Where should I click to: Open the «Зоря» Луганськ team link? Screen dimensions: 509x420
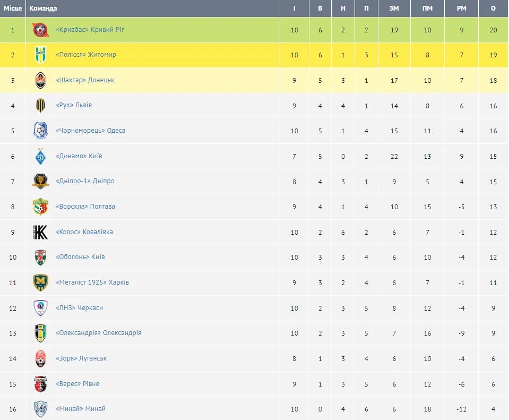81,358
